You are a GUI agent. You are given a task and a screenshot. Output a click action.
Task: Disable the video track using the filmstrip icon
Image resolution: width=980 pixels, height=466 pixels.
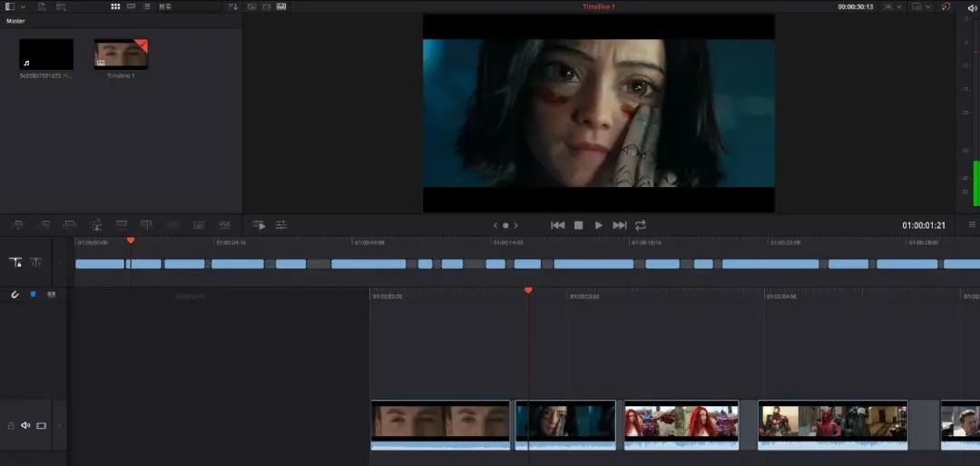tap(41, 425)
